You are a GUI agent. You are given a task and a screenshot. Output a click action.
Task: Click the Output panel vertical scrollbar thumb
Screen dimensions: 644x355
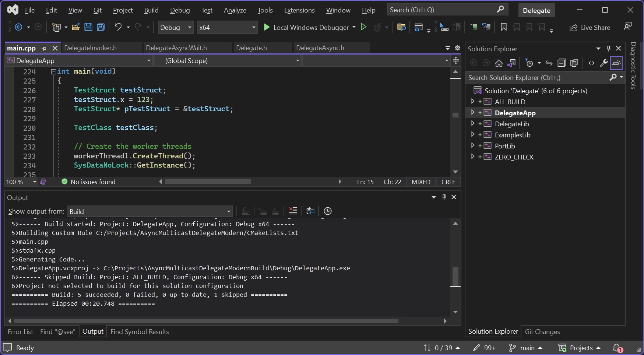pyautogui.click(x=455, y=276)
